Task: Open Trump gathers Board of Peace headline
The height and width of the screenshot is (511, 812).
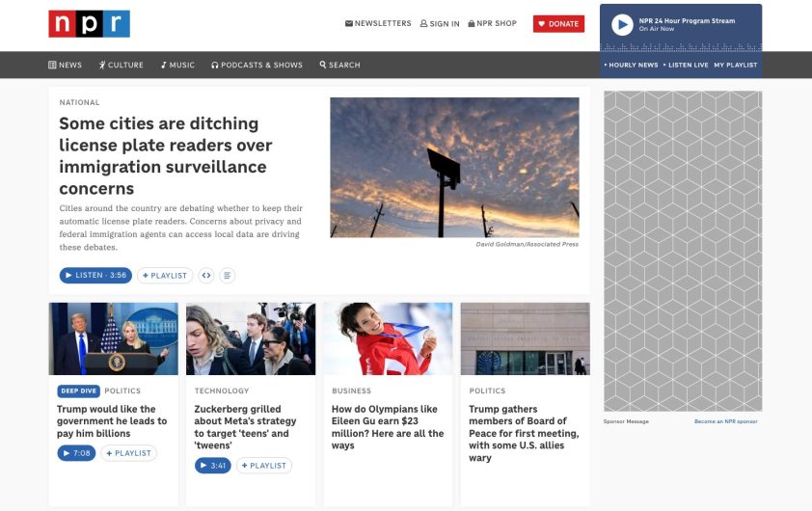Action: point(524,433)
